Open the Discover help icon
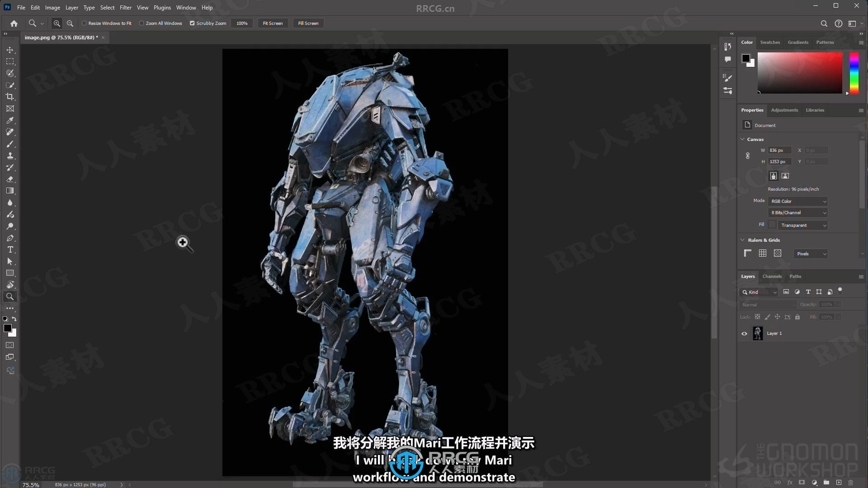Image resolution: width=868 pixels, height=488 pixels. [839, 23]
